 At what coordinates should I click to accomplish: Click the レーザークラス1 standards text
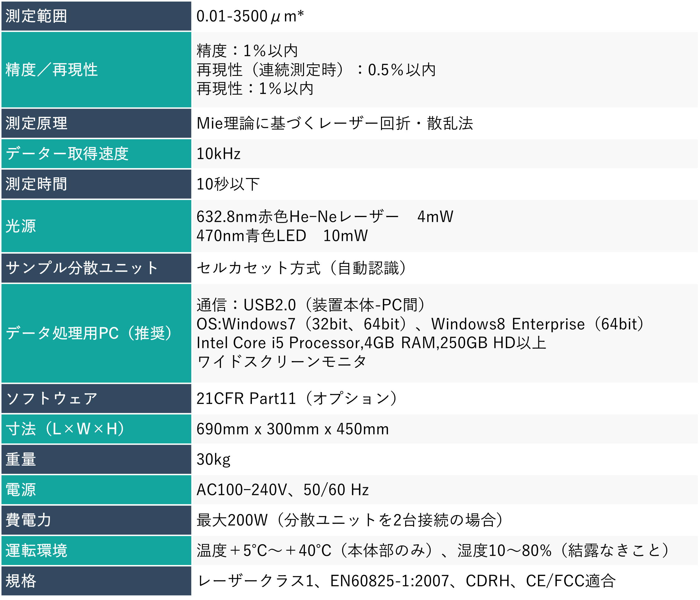(405, 581)
